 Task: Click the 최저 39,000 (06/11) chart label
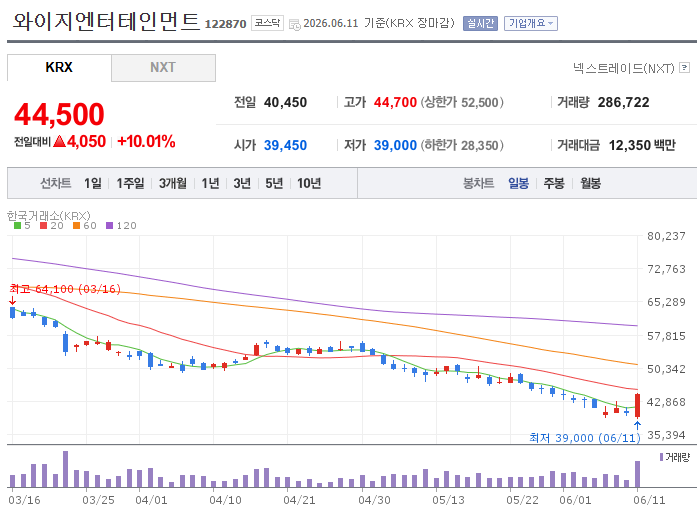pyautogui.click(x=585, y=438)
